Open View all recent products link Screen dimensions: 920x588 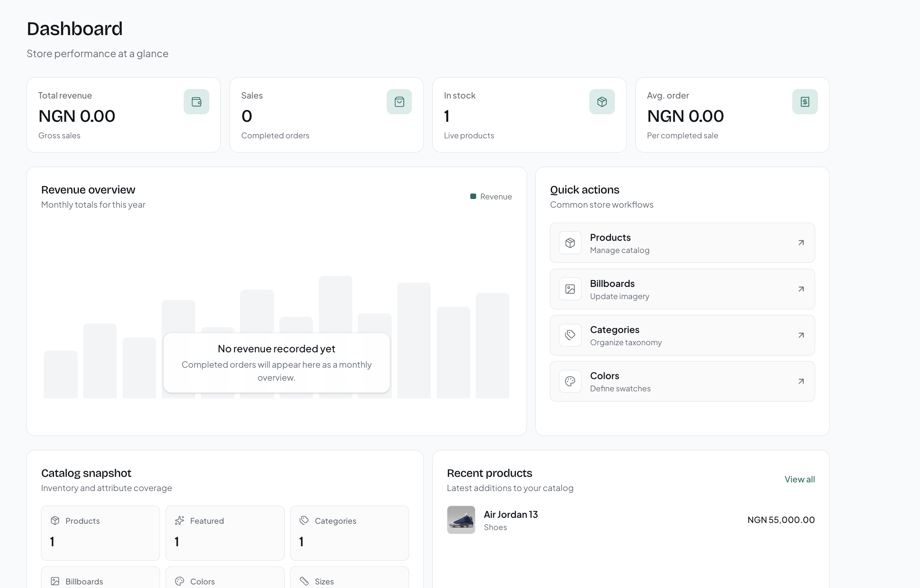(x=799, y=479)
